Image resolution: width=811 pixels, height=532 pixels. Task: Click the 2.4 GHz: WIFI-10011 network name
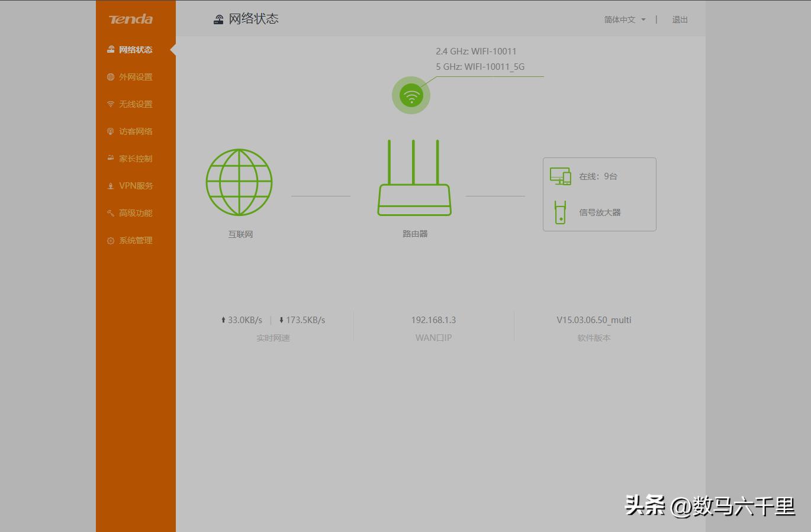pyautogui.click(x=476, y=51)
